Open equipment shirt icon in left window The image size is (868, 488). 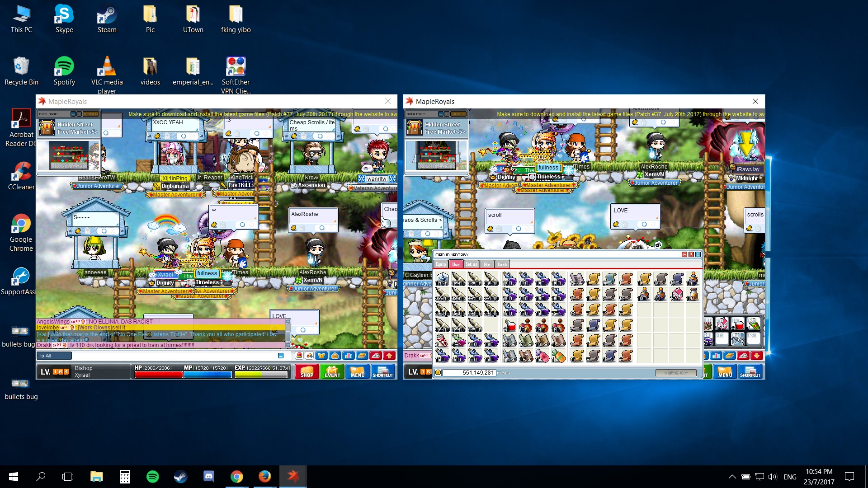click(321, 356)
